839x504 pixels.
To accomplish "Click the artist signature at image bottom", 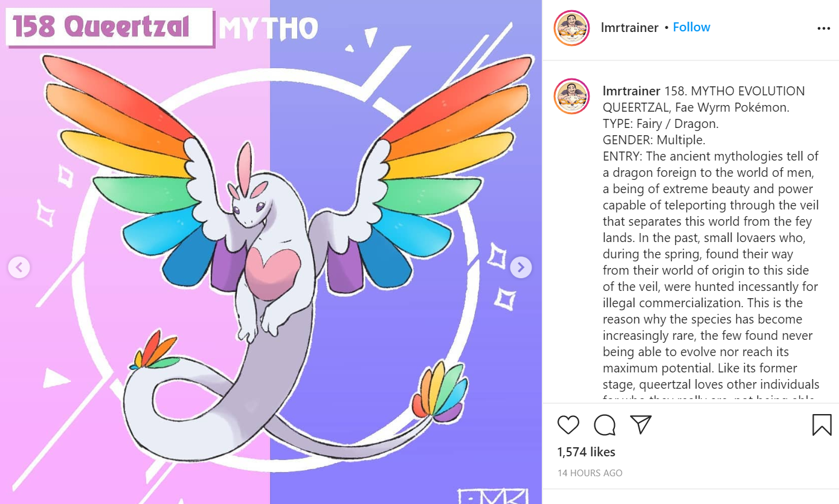I will 493,496.
